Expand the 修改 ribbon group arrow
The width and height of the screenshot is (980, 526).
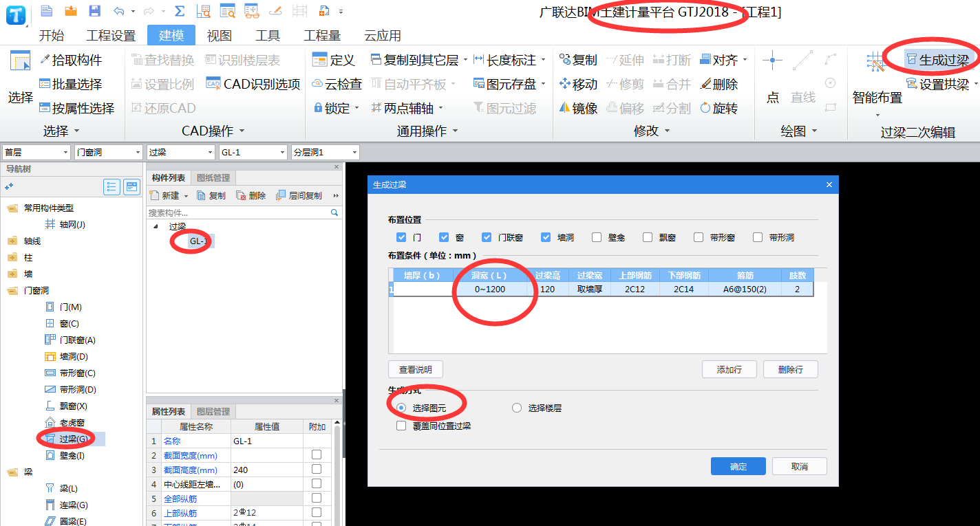point(666,131)
